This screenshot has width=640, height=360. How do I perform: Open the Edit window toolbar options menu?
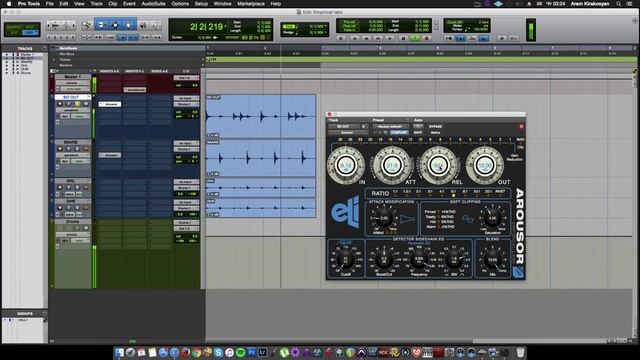point(635,20)
